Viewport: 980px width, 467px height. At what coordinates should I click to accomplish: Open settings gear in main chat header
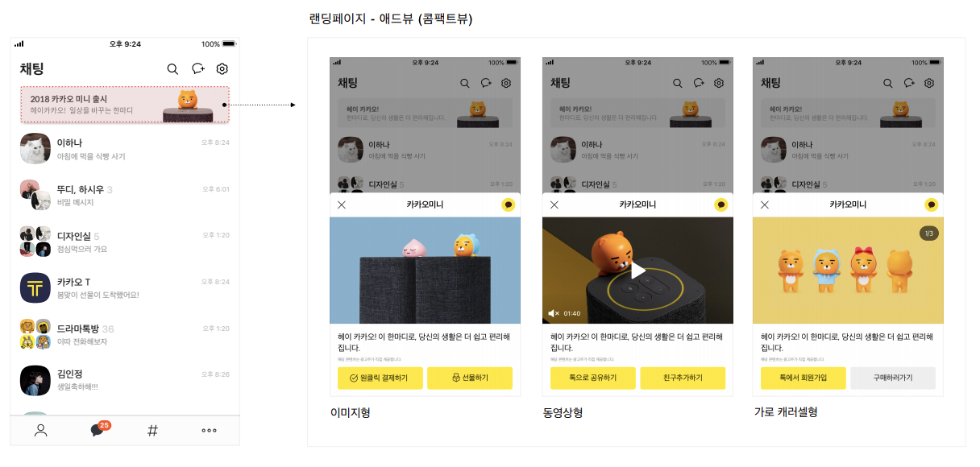pyautogui.click(x=222, y=69)
